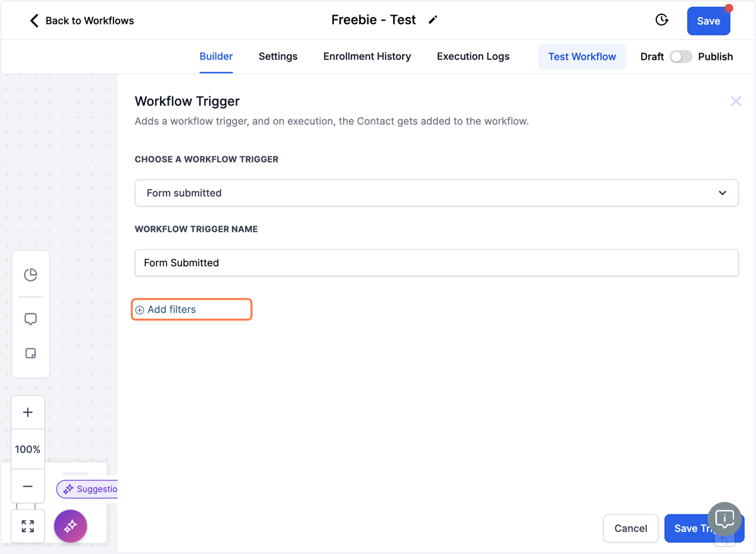Click the Suggestions pill
Viewport: 756px width, 554px height.
pos(88,489)
